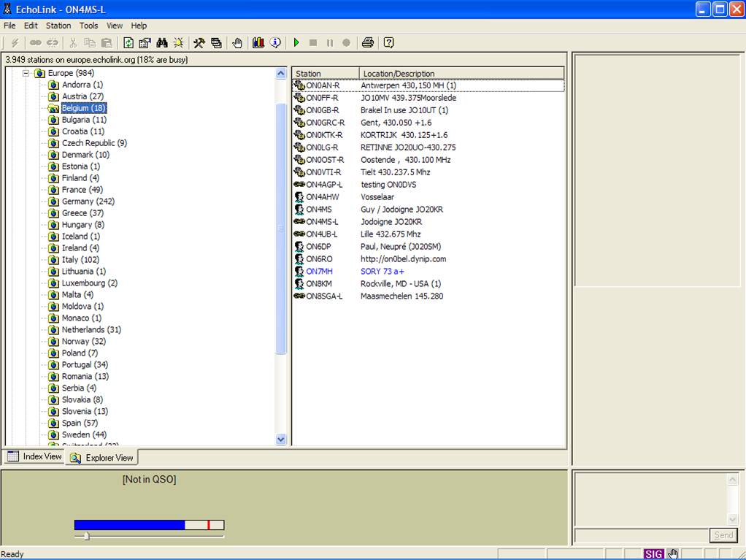Open the Edit menu
Viewport: 746px width, 560px height.
31,26
